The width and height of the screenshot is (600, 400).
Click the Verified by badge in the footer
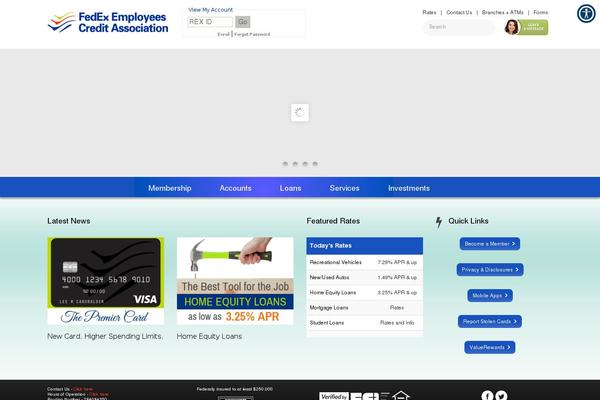tap(334, 396)
